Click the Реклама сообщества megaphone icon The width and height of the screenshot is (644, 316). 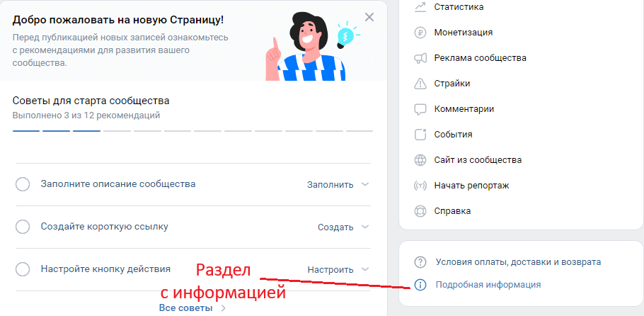pyautogui.click(x=420, y=58)
